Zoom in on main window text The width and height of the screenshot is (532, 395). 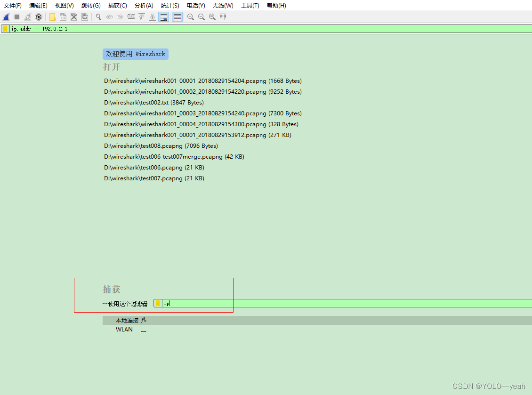(x=191, y=17)
